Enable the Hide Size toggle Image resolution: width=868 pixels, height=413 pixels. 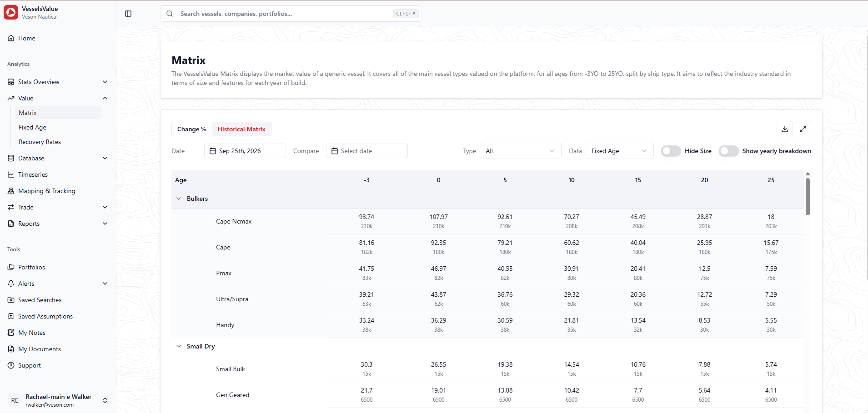click(x=671, y=151)
